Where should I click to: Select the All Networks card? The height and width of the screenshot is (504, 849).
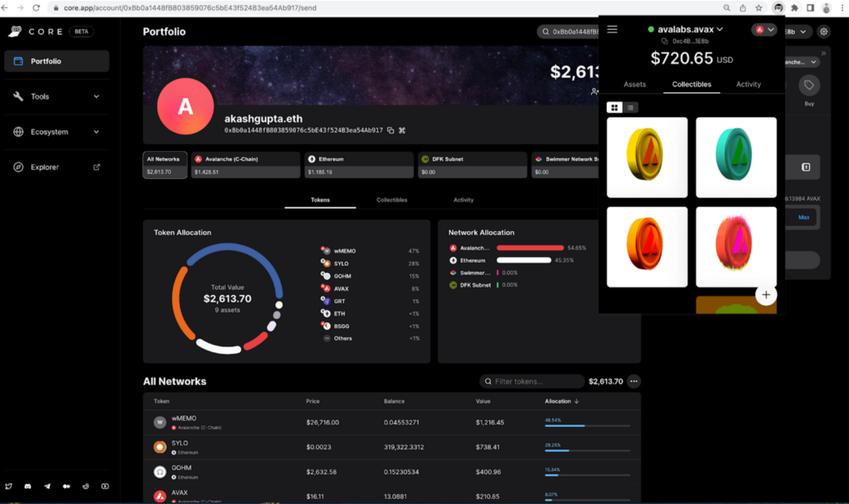click(165, 165)
